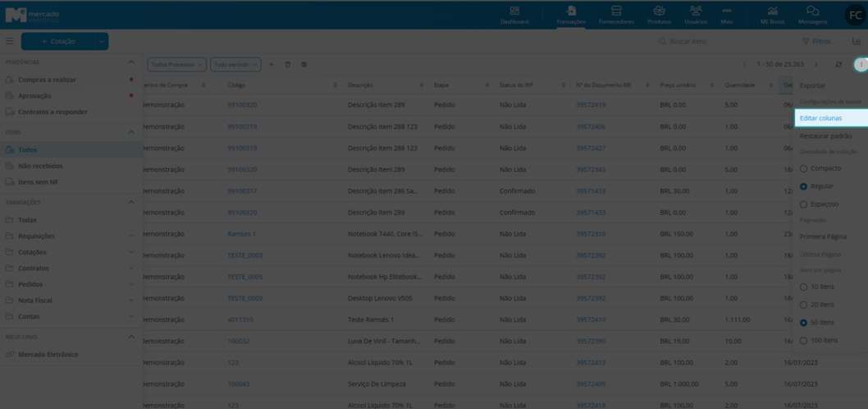Open the FC user avatar menu

coord(855,15)
